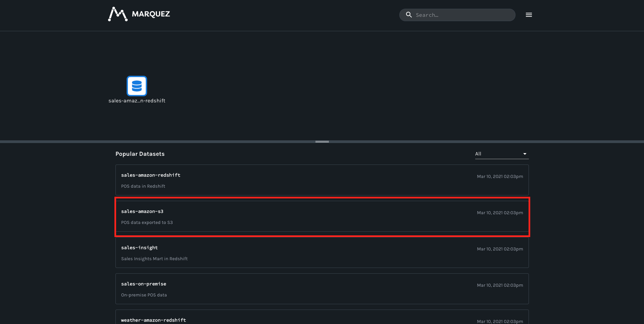Click the "On-premise POS data" description text
Image resolution: width=644 pixels, height=324 pixels.
(144, 295)
